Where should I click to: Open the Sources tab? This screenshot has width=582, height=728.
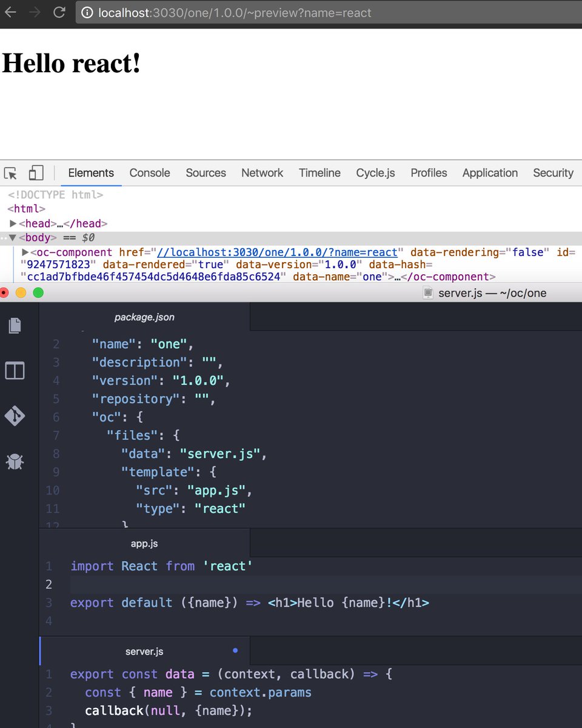pos(206,173)
